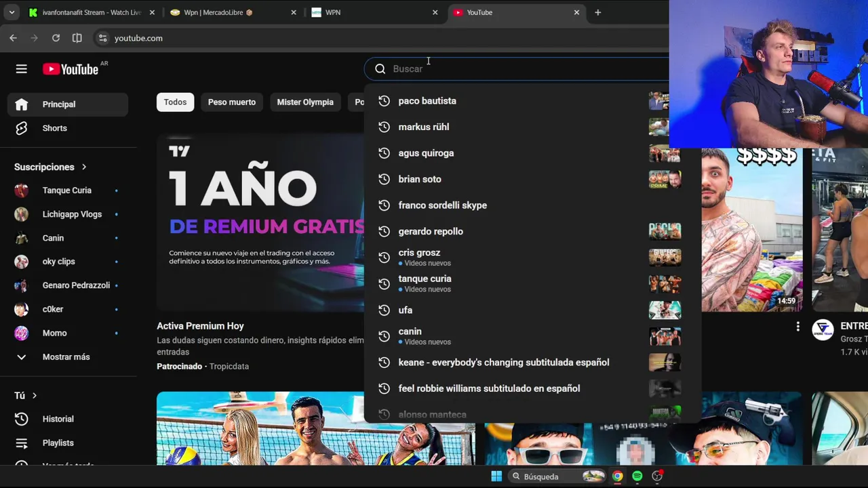Viewport: 868px width, 488px height.
Task: Open the red notification app in taskbar
Action: point(657,476)
